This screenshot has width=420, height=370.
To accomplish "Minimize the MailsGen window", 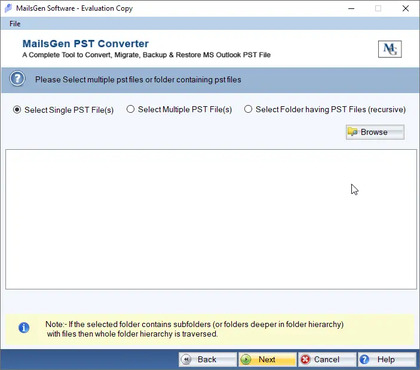I will click(351, 8).
